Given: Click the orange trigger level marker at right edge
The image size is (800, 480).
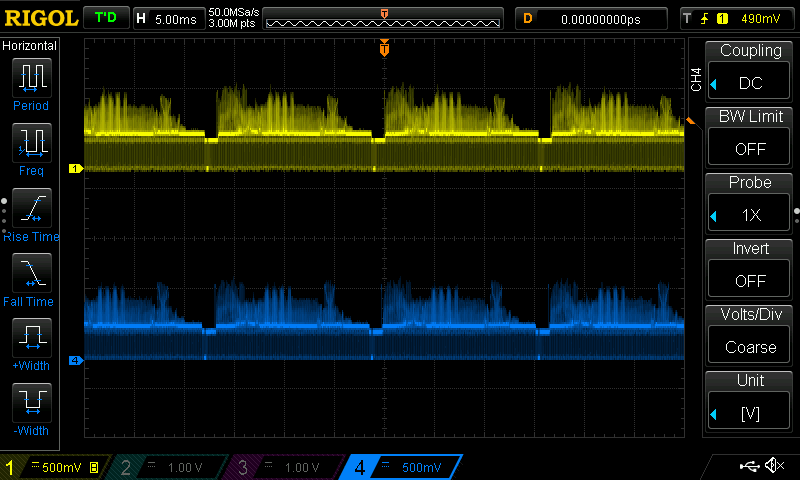Looking at the screenshot, I should (x=690, y=121).
